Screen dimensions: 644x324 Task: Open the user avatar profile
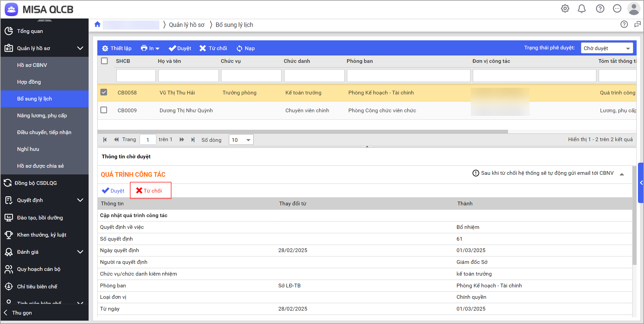633,9
